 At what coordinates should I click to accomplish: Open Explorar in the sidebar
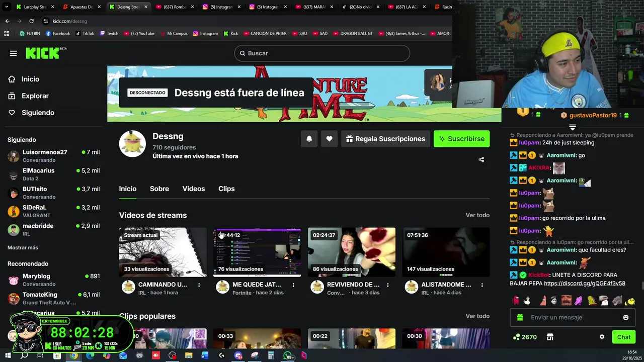coord(35,96)
